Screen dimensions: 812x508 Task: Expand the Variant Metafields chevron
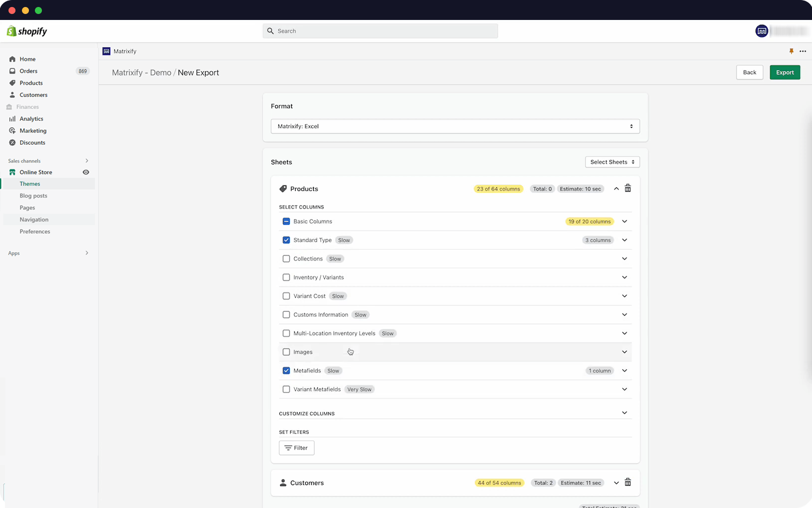point(624,389)
